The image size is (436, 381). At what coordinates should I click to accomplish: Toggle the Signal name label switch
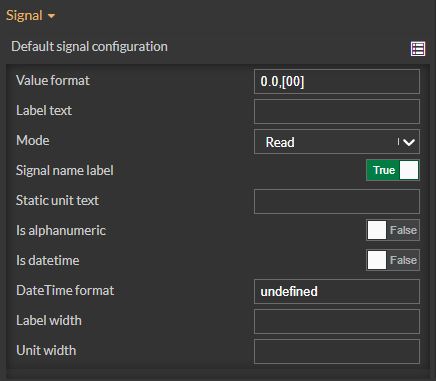click(393, 170)
